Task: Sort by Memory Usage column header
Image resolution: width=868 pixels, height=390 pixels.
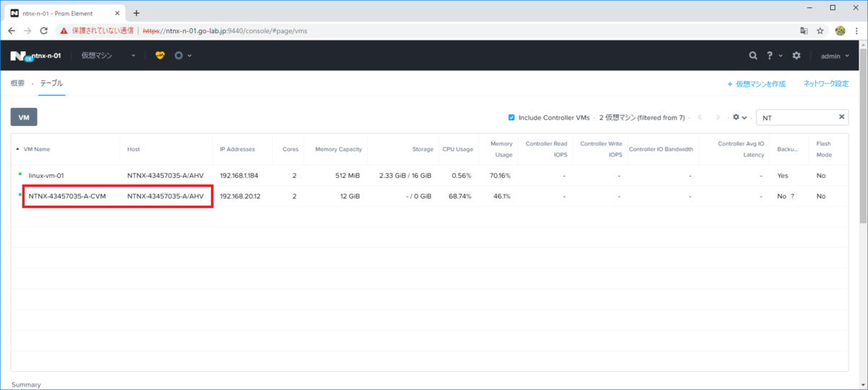Action: (x=501, y=149)
